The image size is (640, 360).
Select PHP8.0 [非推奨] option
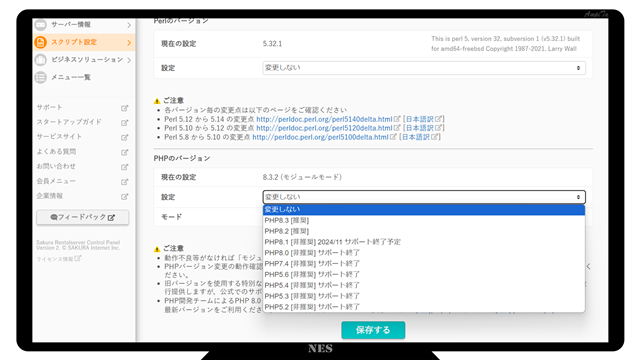point(424,253)
